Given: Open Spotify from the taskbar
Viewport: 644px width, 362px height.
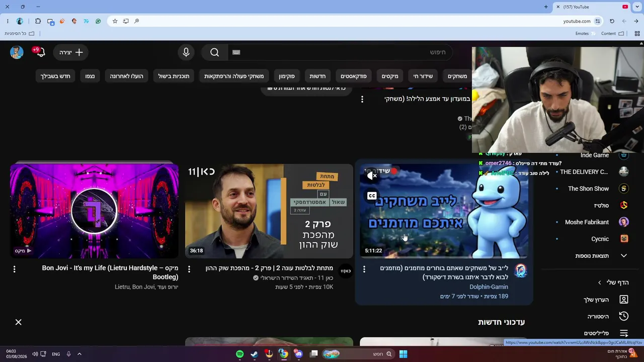Looking at the screenshot, I should tap(240, 354).
